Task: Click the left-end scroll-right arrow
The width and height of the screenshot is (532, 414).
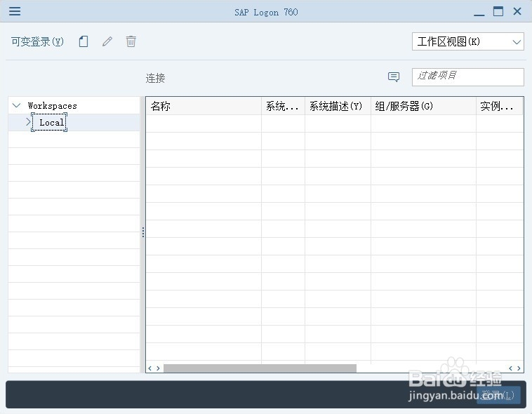Action: click(158, 368)
